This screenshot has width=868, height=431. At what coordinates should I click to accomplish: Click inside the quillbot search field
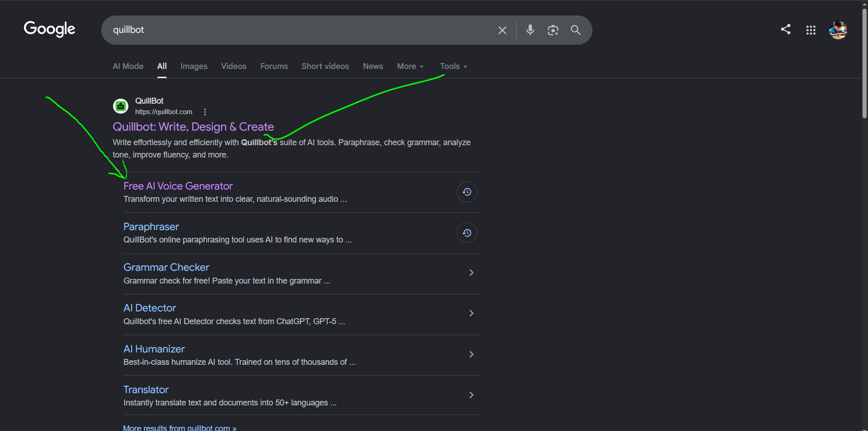coord(301,30)
